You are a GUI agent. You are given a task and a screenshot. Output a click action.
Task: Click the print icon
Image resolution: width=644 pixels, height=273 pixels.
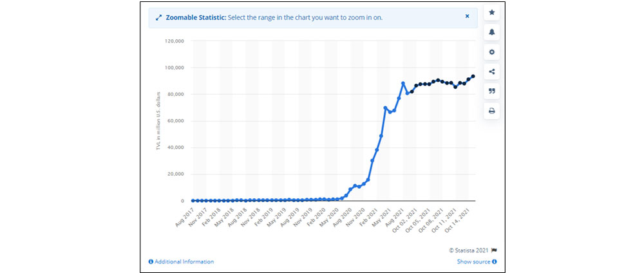click(x=491, y=111)
